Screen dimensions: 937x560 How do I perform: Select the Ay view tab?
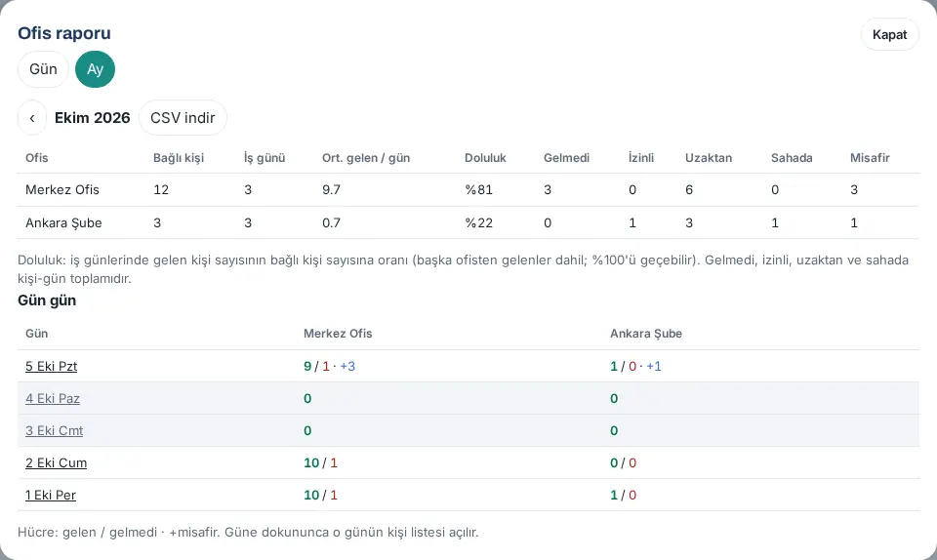[95, 69]
